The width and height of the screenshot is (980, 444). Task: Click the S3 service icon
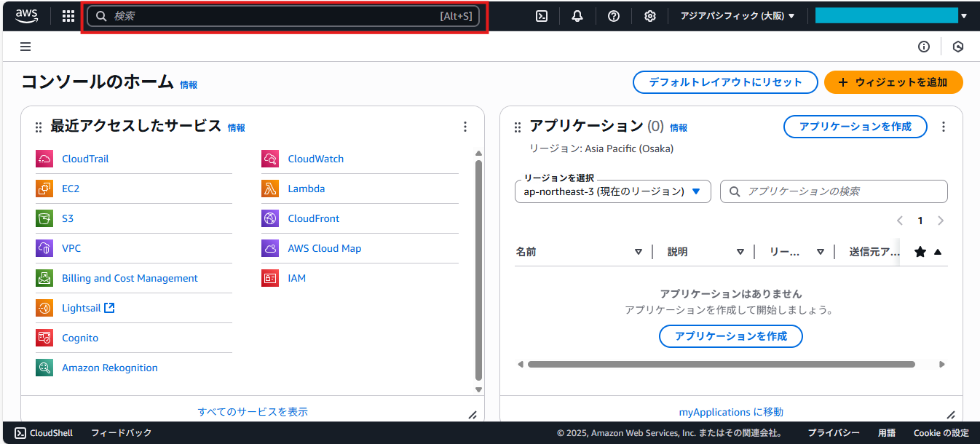pyautogui.click(x=44, y=218)
